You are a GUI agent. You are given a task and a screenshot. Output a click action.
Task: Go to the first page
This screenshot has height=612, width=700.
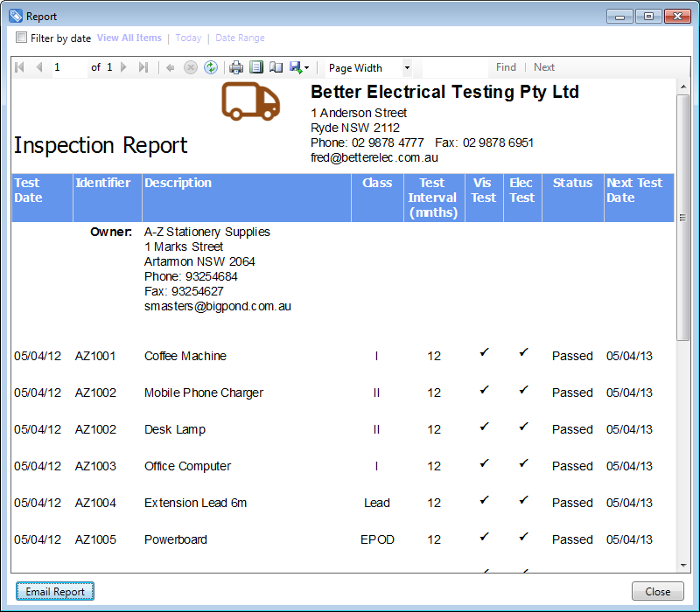[20, 67]
